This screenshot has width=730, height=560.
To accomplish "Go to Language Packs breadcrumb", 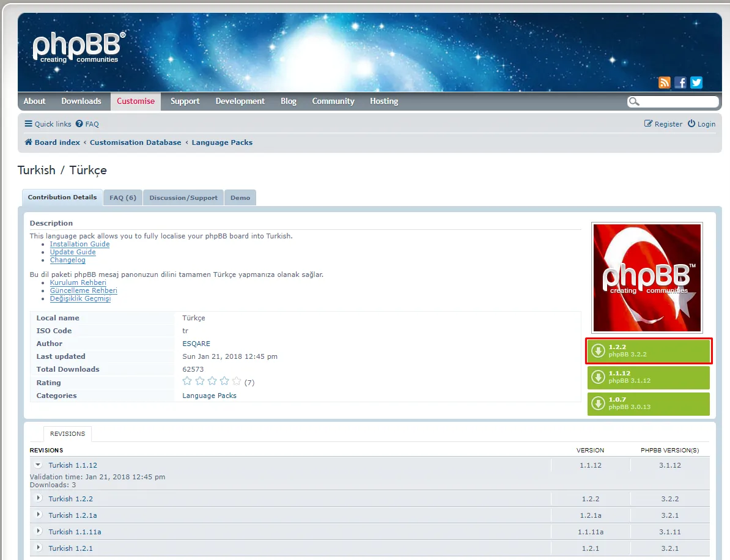I will coord(222,142).
